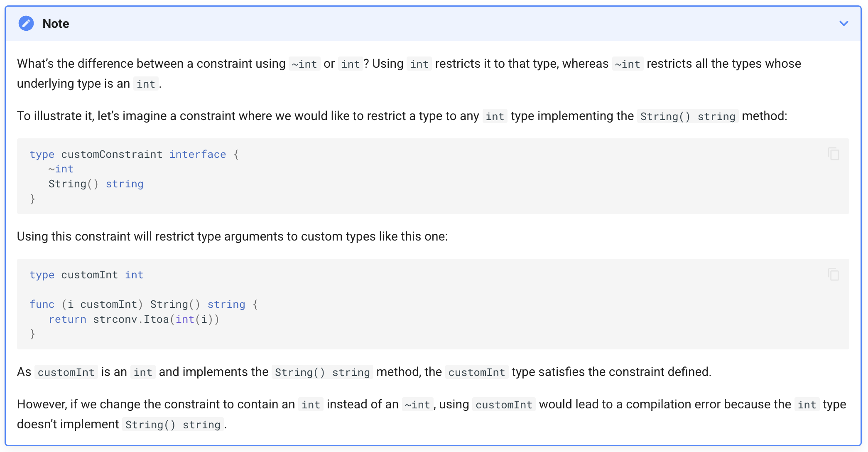Click the blue pencil Note icon
The width and height of the screenshot is (868, 452).
point(26,24)
